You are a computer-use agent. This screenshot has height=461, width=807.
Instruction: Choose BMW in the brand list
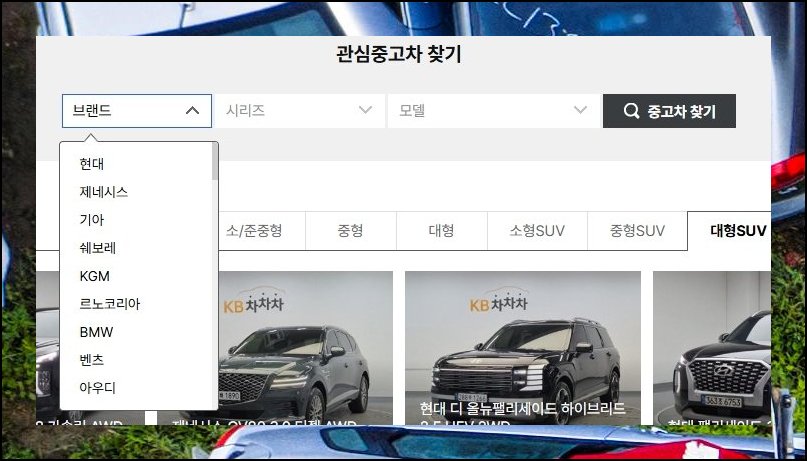96,332
